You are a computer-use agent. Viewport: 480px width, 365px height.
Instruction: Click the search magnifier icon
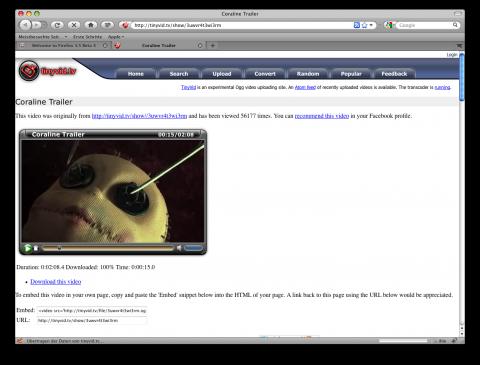pos(455,25)
